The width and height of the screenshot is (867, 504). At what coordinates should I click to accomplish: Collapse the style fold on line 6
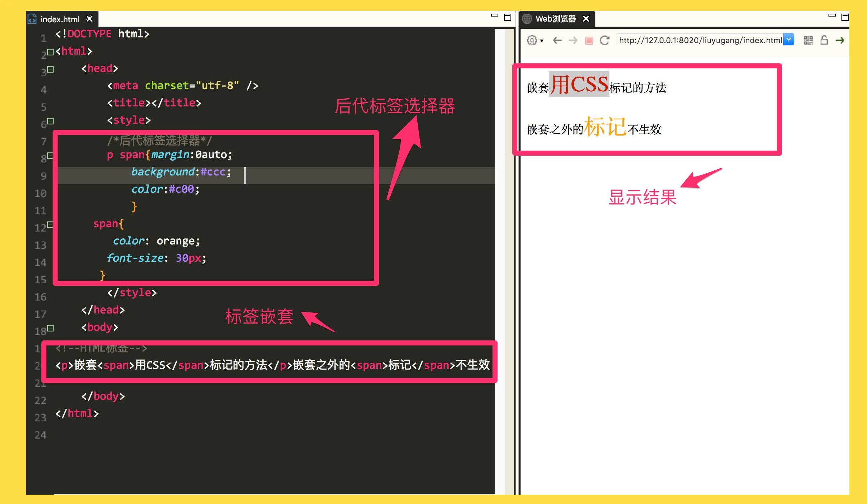coord(50,121)
